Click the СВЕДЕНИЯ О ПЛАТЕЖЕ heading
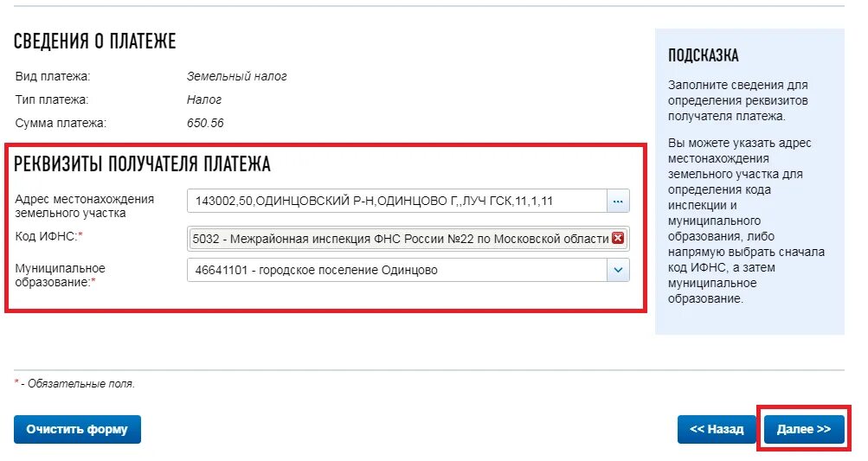868x461 pixels. (x=94, y=42)
